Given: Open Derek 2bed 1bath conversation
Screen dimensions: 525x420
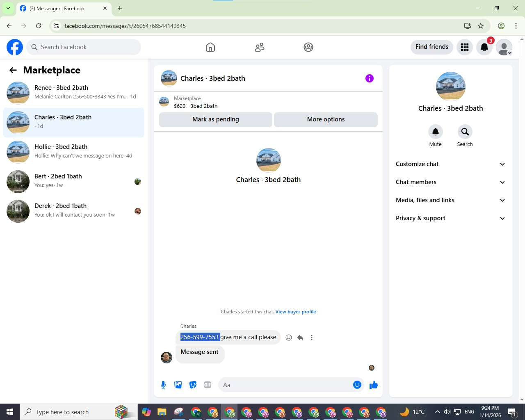Looking at the screenshot, I should (x=74, y=211).
